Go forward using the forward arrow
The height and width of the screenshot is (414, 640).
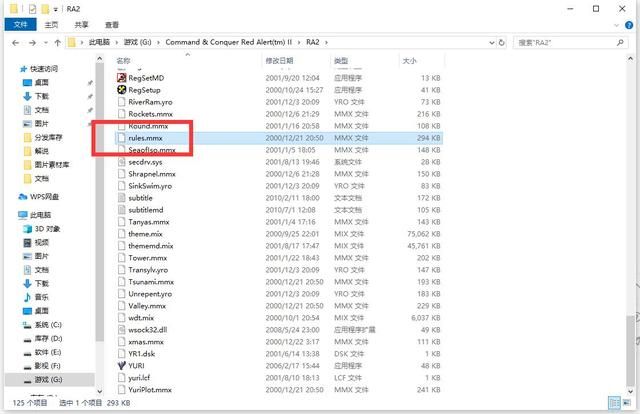[x=33, y=42]
